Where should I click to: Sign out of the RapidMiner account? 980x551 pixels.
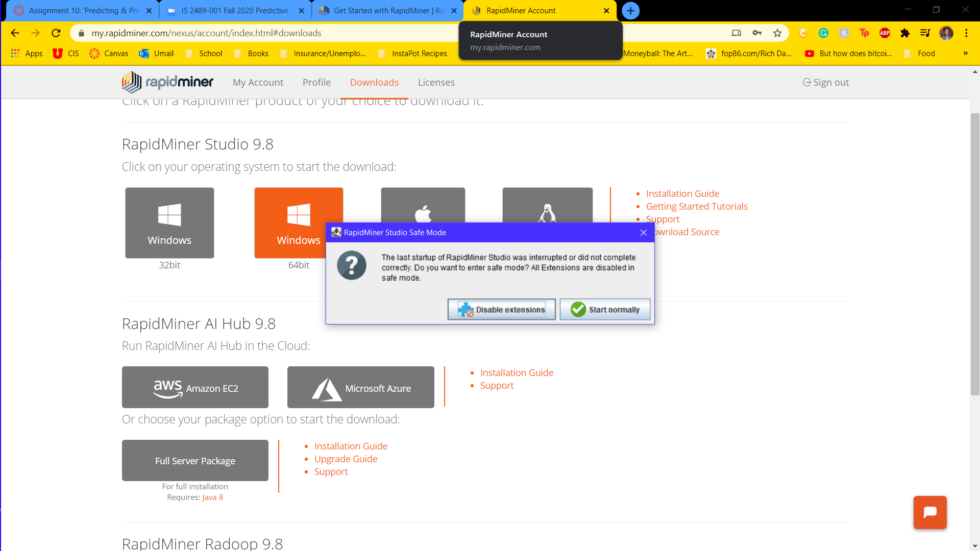tap(826, 83)
